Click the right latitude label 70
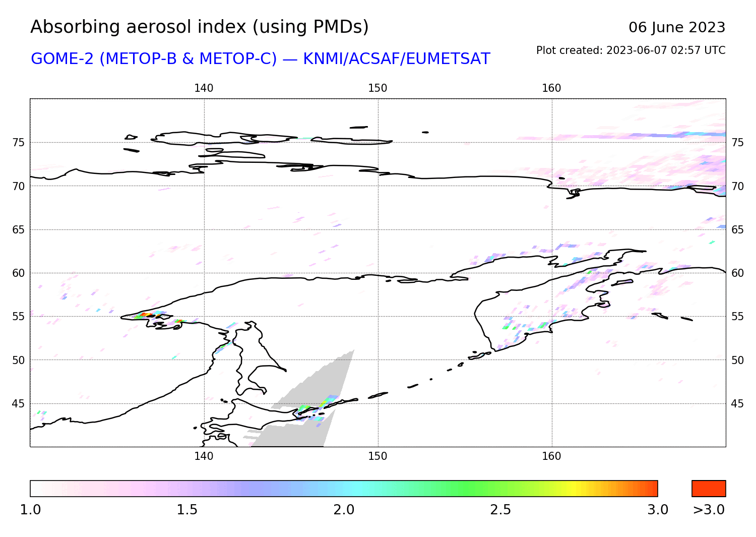Viewport: 756px width, 537px height. 737,187
